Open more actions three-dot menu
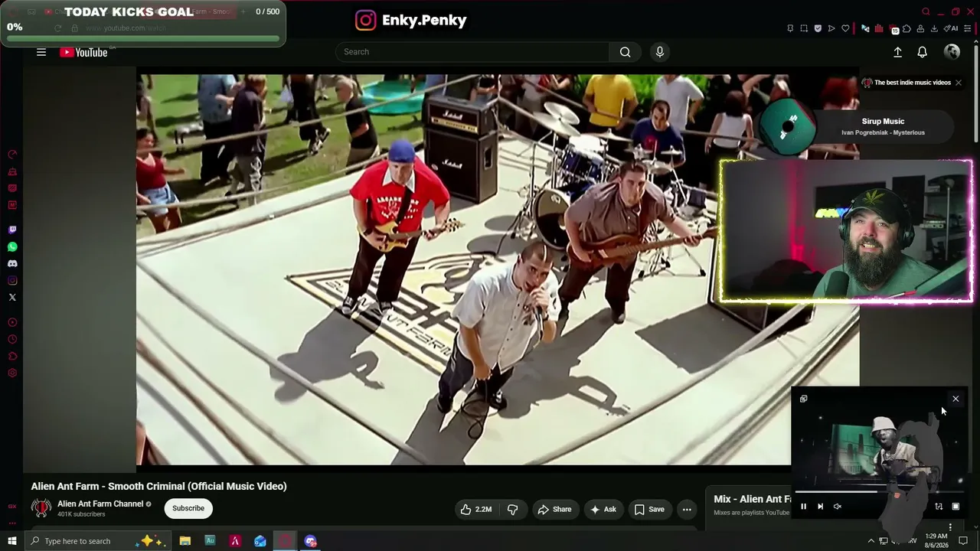This screenshot has width=980, height=551. point(687,510)
